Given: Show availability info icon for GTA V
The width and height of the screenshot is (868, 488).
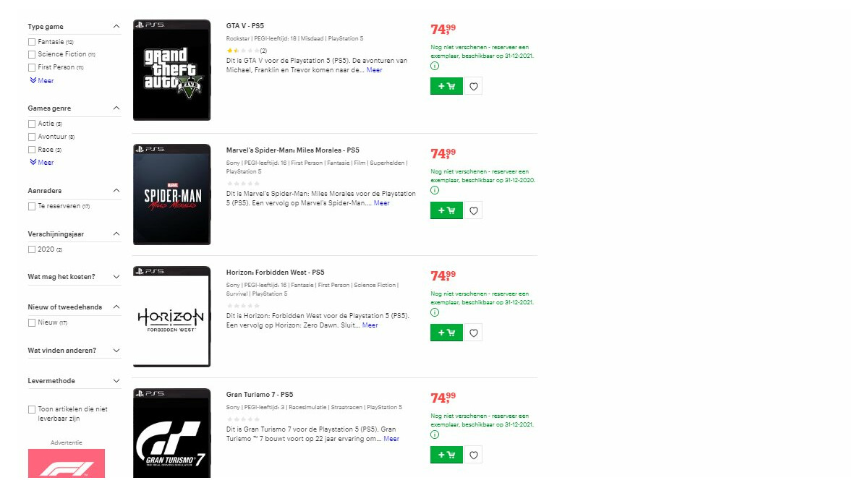Looking at the screenshot, I should (435, 66).
